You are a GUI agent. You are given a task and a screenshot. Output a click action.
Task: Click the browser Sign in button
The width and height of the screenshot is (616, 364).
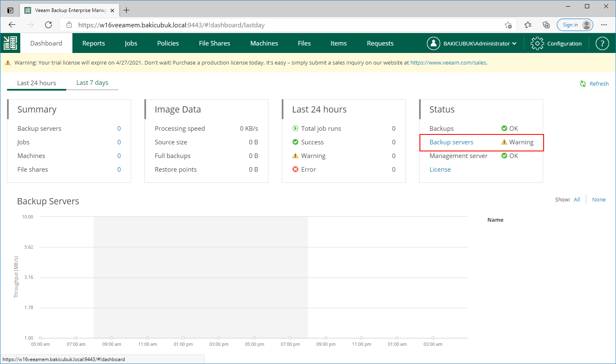click(x=575, y=25)
